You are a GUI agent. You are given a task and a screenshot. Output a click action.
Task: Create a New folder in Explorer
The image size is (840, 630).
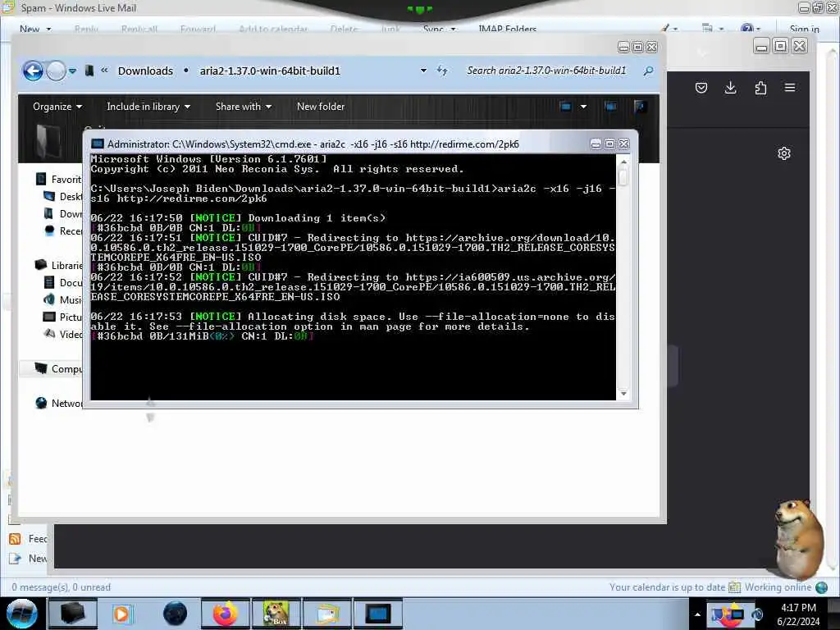click(321, 107)
